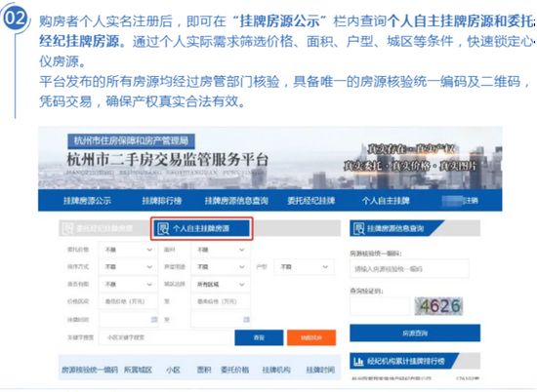This screenshot has height=392, width=537.
Task: Click the icon beside 挂牌房源信息查询 panel title
Action: pos(359,228)
